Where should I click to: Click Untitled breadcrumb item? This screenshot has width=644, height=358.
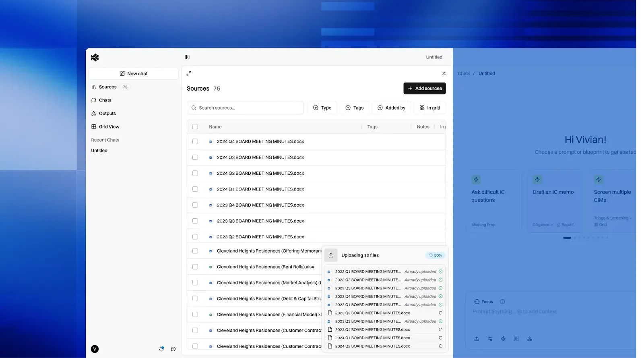point(487,74)
